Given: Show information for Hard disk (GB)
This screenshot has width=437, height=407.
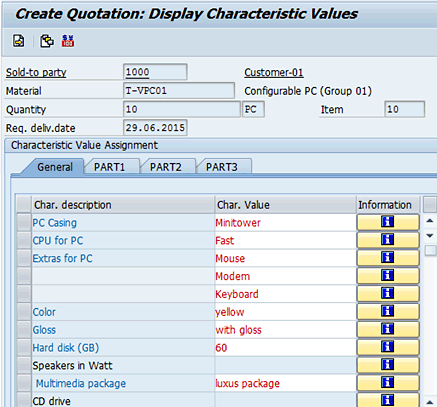Looking at the screenshot, I should pyautogui.click(x=388, y=347).
